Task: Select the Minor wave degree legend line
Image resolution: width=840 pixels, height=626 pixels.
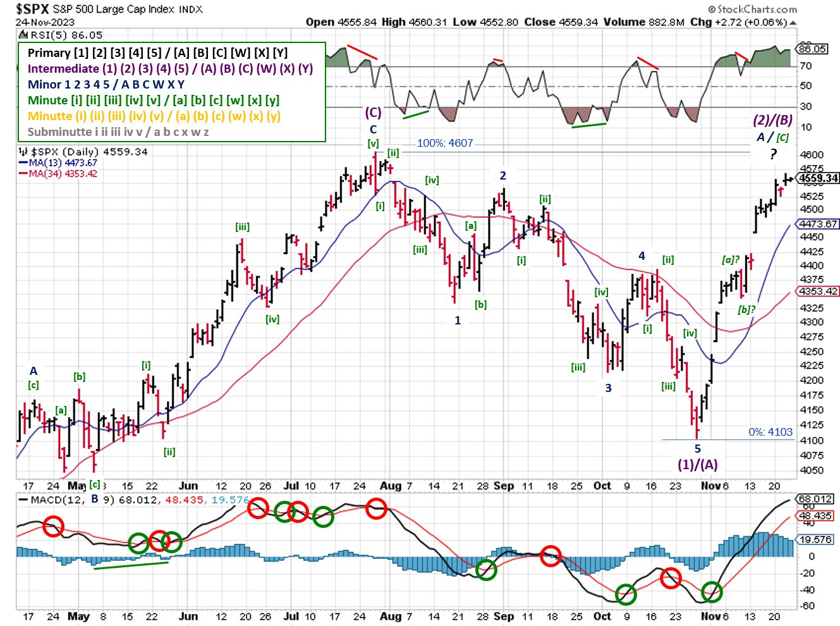Action: 106,85
